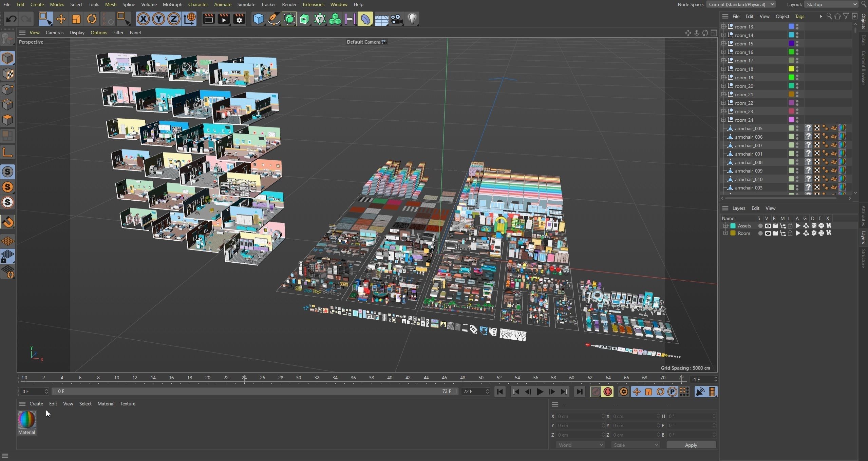The width and height of the screenshot is (868, 461).
Task: Toggle visibility eye of Room layer
Action: click(x=768, y=233)
